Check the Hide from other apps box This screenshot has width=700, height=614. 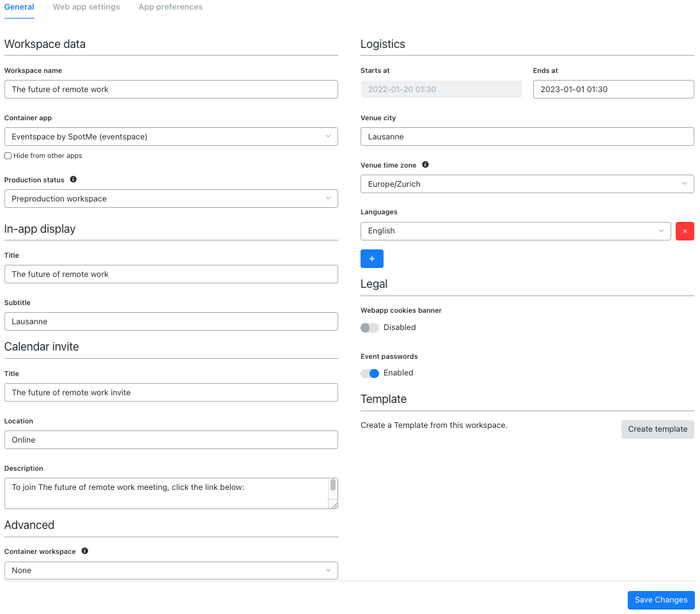[x=7, y=155]
